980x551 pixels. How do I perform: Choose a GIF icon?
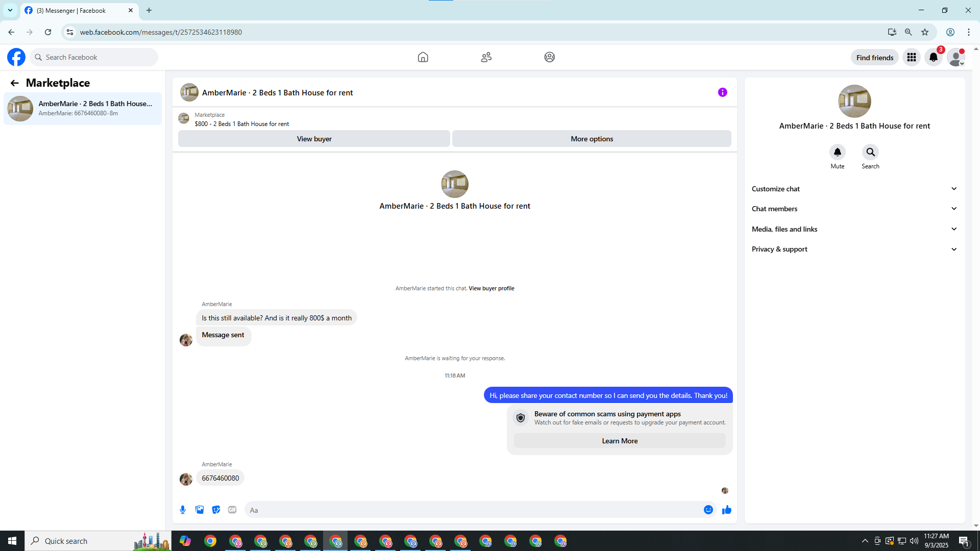pos(232,510)
